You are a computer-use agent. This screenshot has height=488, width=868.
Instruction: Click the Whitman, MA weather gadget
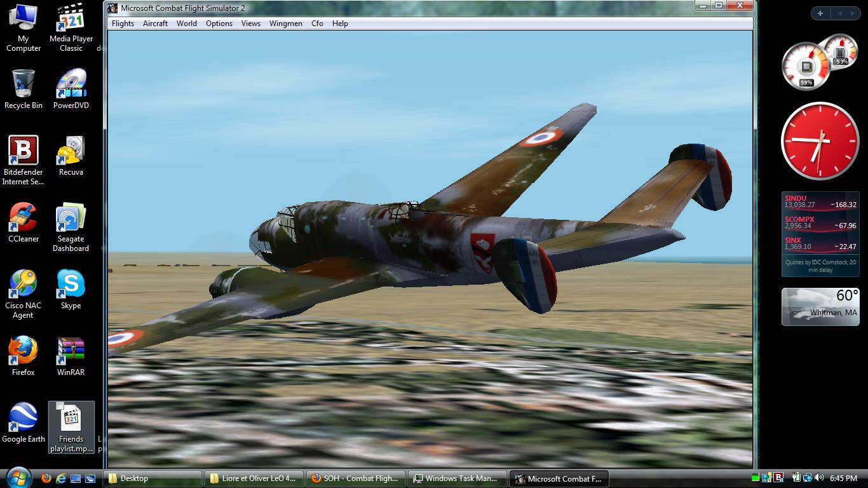point(820,306)
